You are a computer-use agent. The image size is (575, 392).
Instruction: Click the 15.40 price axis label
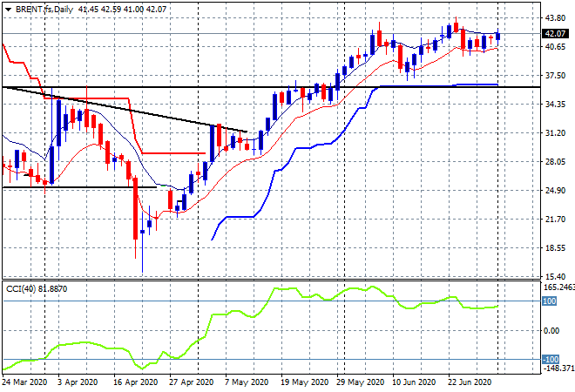coord(555,277)
